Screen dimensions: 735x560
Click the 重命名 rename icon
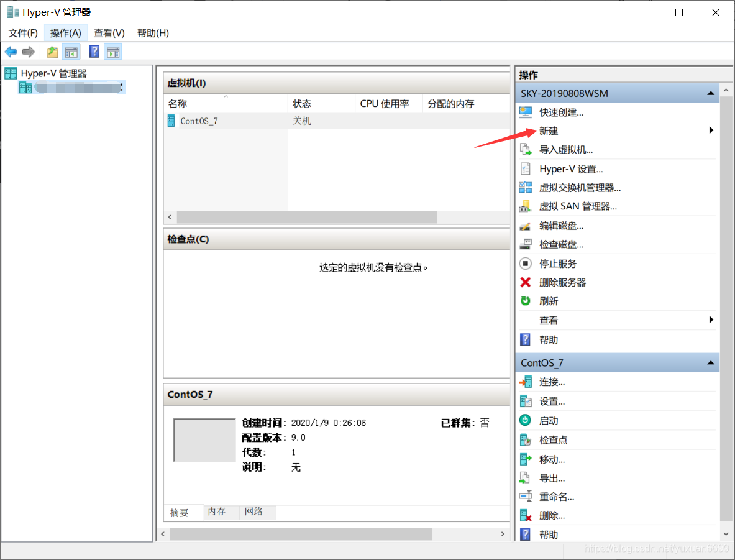[x=526, y=497]
